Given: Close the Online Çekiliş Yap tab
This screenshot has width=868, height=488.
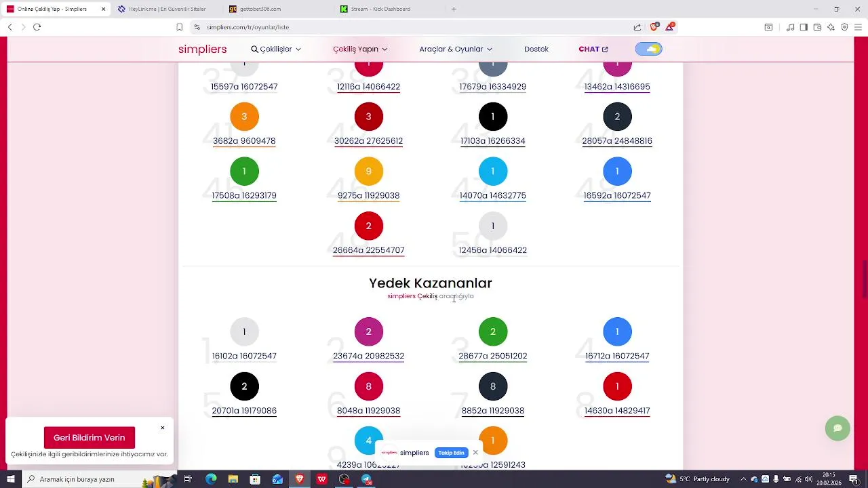Looking at the screenshot, I should 103,9.
